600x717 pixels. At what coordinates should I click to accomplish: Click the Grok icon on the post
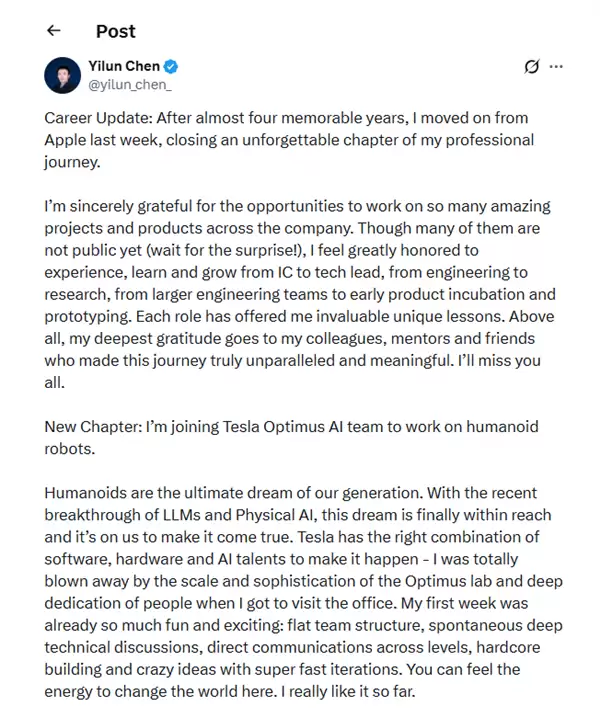click(532, 67)
